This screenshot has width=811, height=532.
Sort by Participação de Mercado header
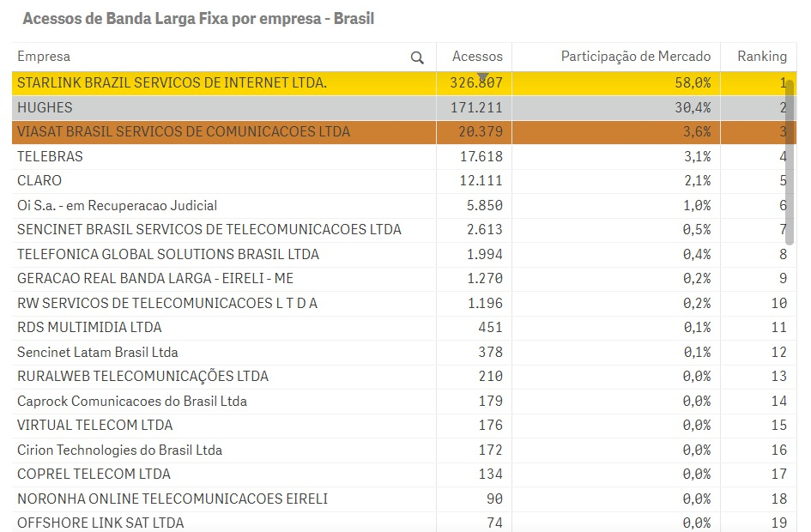(635, 57)
